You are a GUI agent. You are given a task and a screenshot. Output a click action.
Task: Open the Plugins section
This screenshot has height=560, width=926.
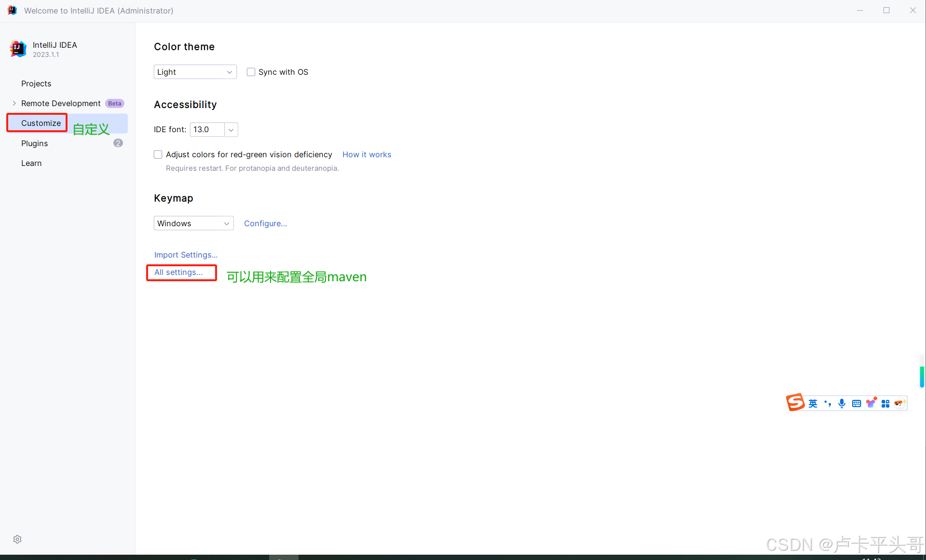pos(35,143)
